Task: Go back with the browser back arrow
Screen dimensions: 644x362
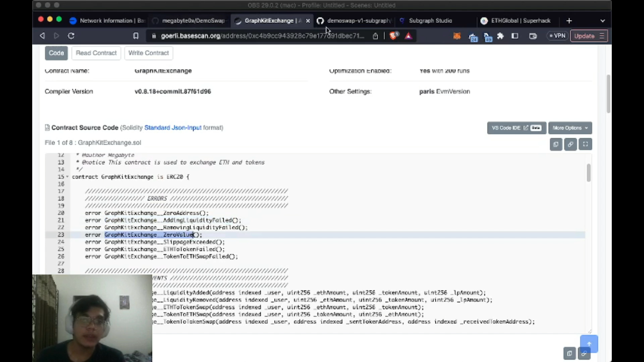Action: pos(42,36)
